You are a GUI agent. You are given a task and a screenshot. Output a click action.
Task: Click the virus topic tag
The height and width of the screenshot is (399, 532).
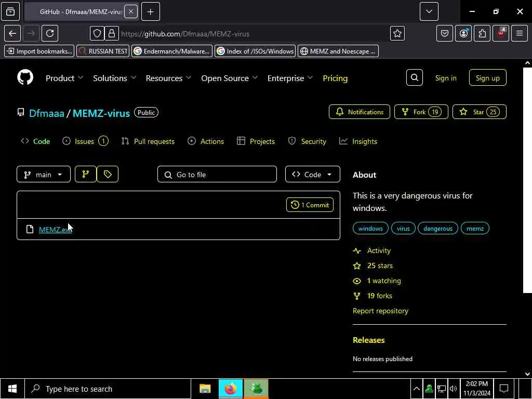tap(403, 229)
